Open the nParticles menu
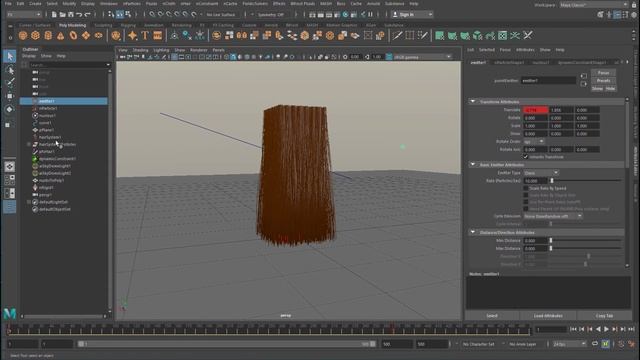 (x=132, y=4)
